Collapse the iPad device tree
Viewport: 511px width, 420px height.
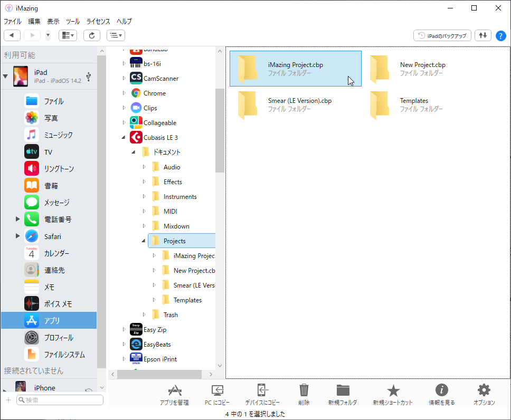pos(5,77)
